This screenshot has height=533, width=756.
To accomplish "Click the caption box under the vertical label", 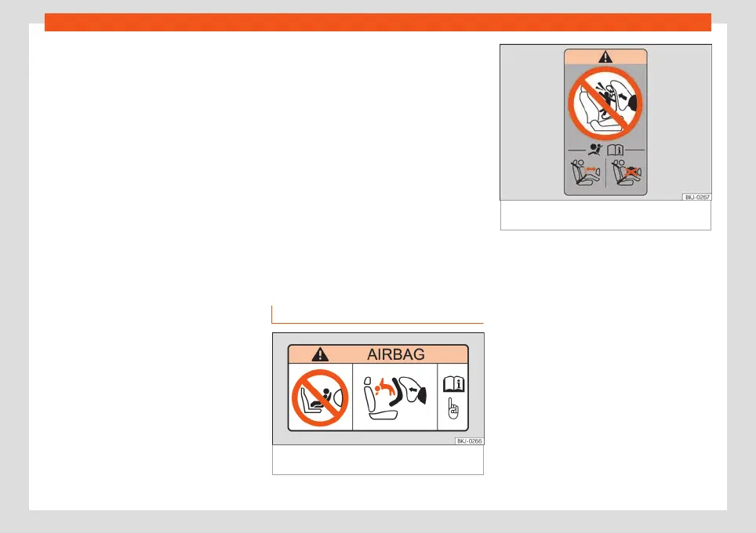I will 605,216.
